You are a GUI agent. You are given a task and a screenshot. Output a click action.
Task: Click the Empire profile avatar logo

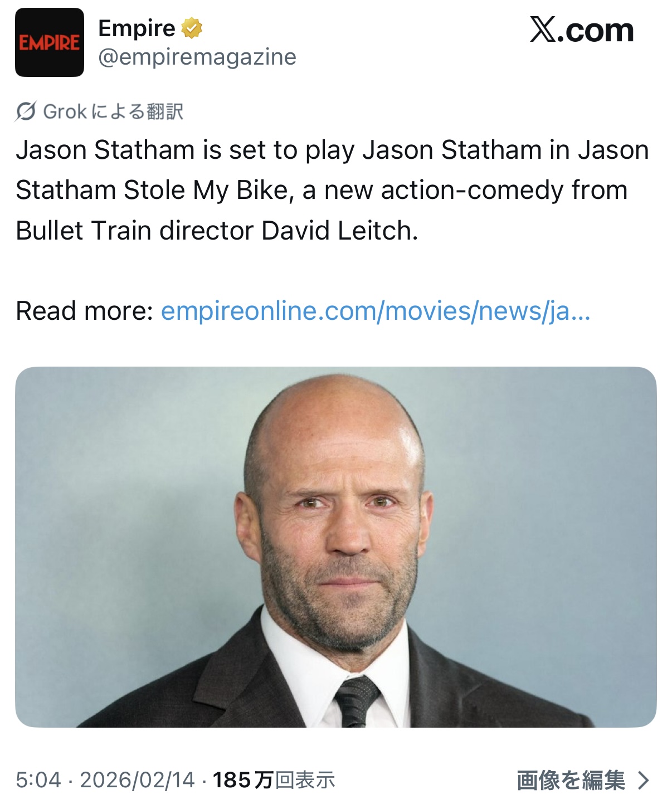(x=50, y=42)
